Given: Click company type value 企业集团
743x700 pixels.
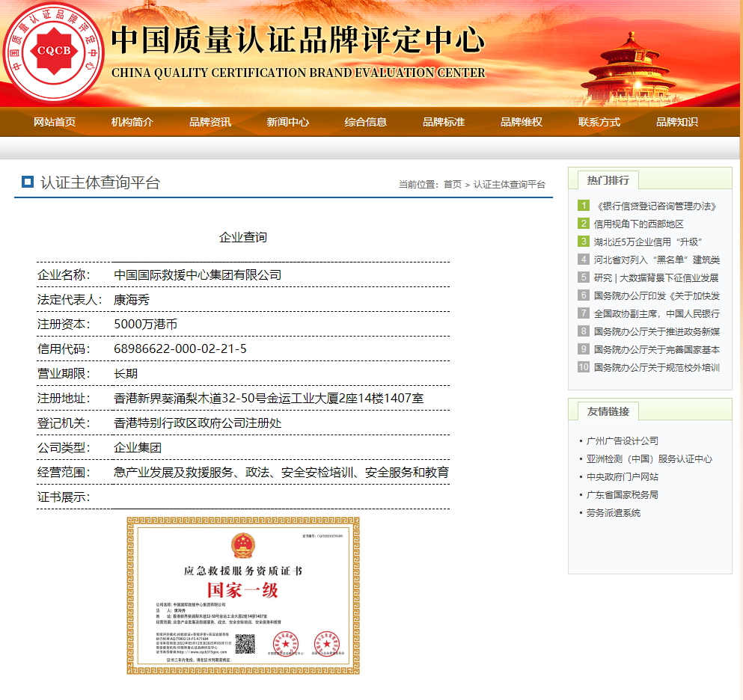Looking at the screenshot, I should (x=138, y=447).
